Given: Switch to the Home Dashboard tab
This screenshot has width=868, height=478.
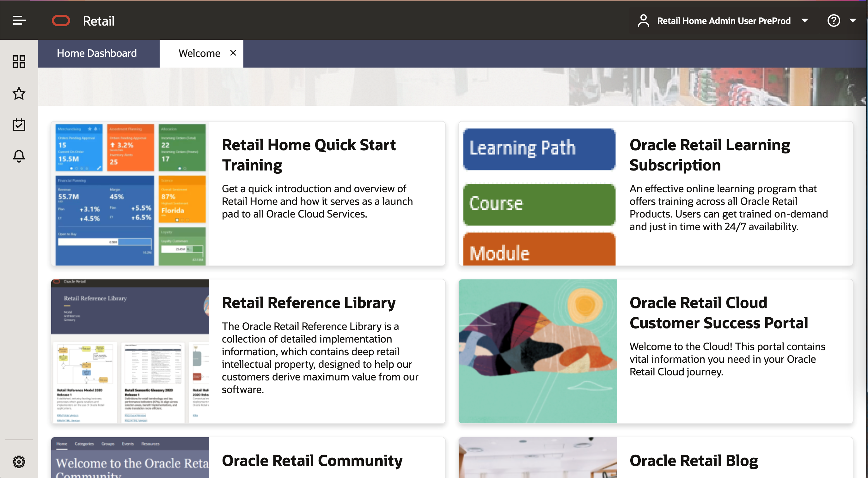Looking at the screenshot, I should click(x=97, y=53).
